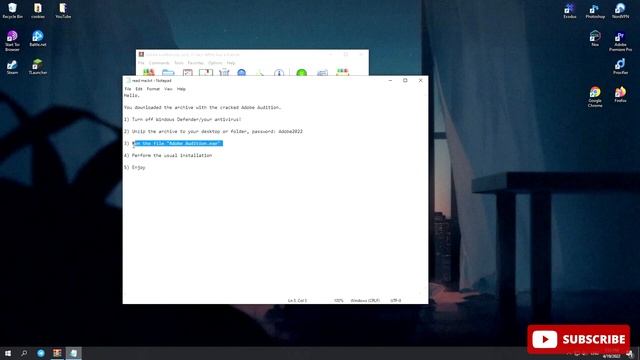Image resolution: width=640 pixels, height=360 pixels.
Task: Click WinRAR SFX toolbar icon
Action: coord(342,73)
